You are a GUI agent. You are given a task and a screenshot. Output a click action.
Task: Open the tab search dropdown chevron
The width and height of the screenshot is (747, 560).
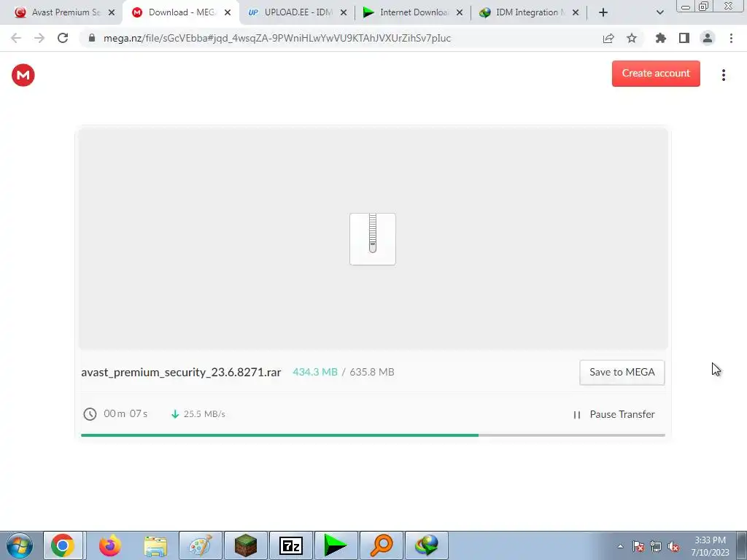pos(659,12)
